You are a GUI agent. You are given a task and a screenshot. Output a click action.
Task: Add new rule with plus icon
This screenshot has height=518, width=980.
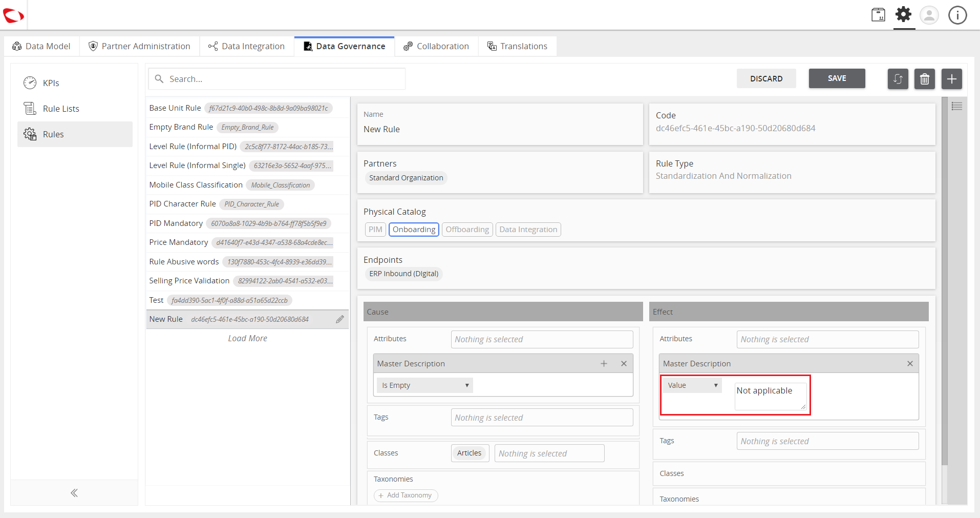click(952, 79)
